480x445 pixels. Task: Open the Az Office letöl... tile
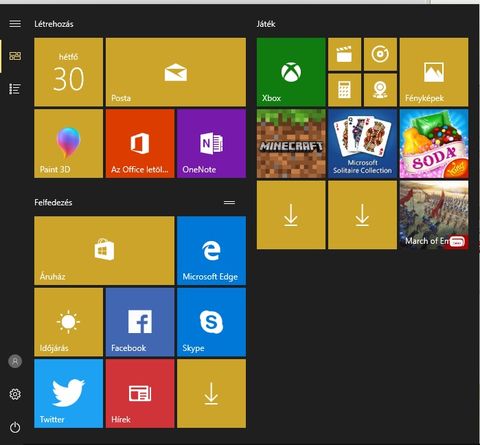pyautogui.click(x=140, y=144)
